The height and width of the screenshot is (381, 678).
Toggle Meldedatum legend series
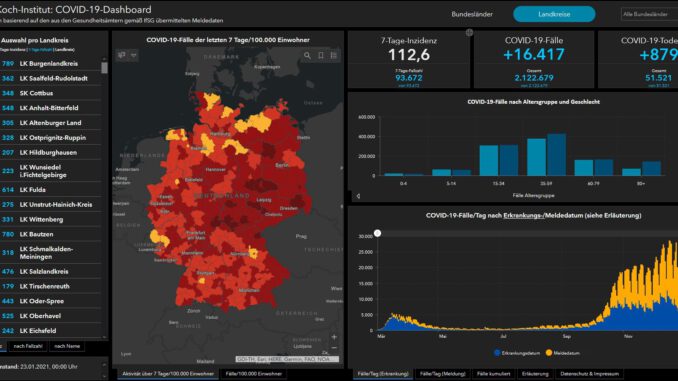(x=562, y=353)
